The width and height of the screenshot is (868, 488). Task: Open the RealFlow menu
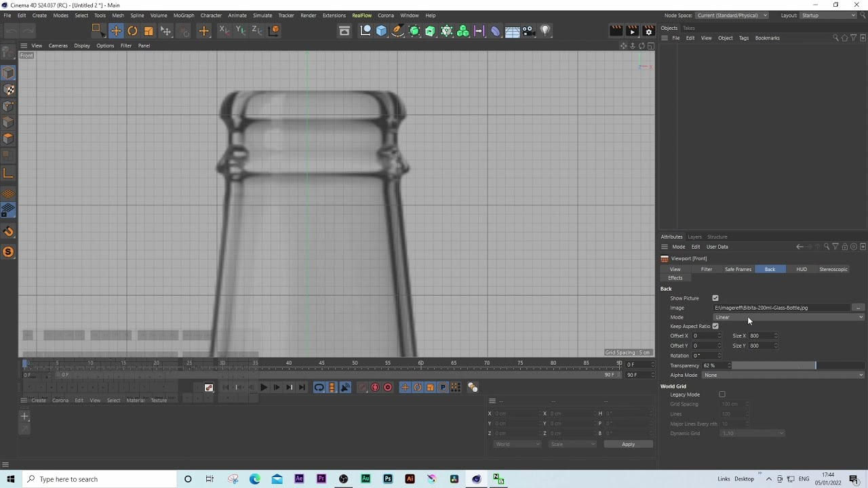pyautogui.click(x=361, y=15)
